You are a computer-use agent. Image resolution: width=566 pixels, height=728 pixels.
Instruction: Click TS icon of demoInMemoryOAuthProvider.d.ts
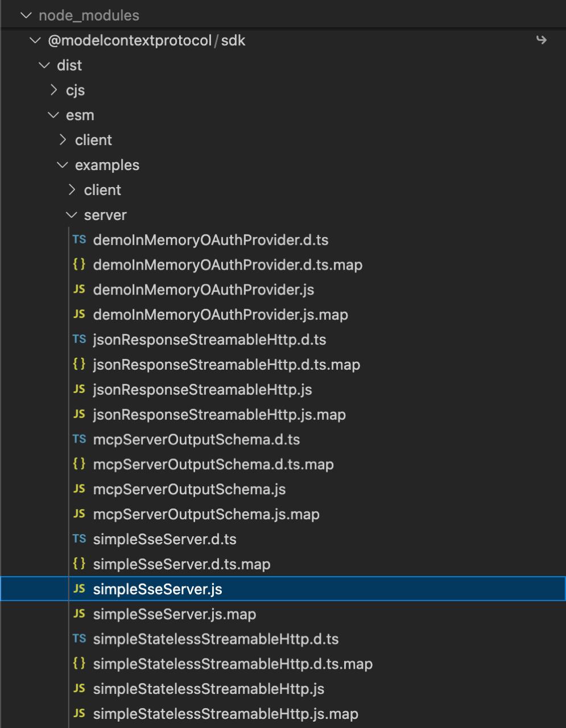click(79, 239)
